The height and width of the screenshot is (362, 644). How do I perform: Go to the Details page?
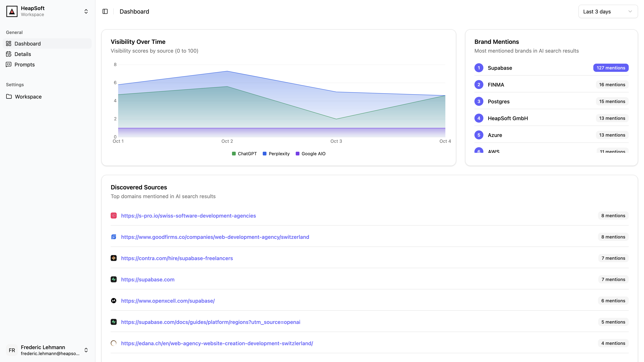(23, 54)
